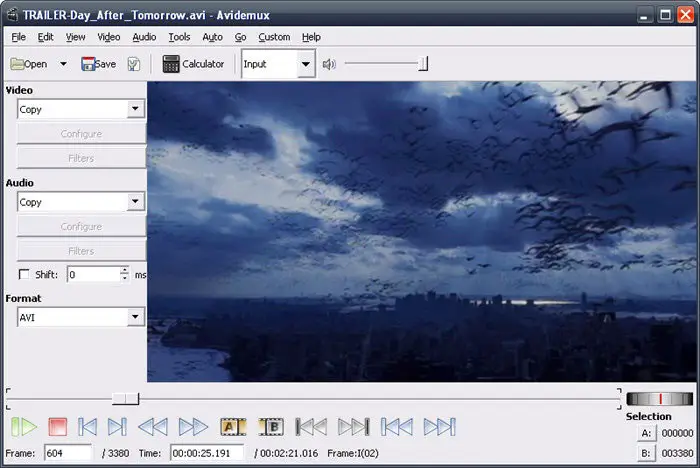Maximize the Avidemux window
Viewport: 700px width, 468px height.
pos(665,15)
